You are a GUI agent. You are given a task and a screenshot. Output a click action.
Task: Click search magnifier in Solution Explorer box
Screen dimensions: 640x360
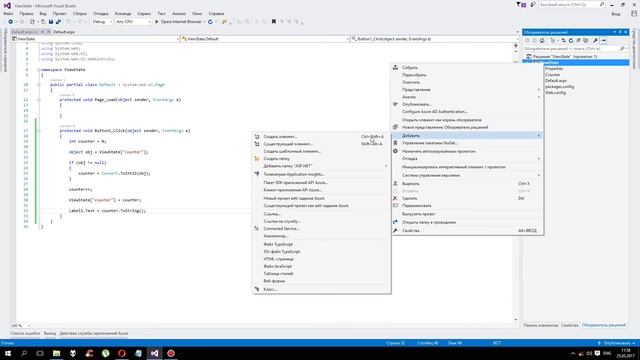coord(622,49)
